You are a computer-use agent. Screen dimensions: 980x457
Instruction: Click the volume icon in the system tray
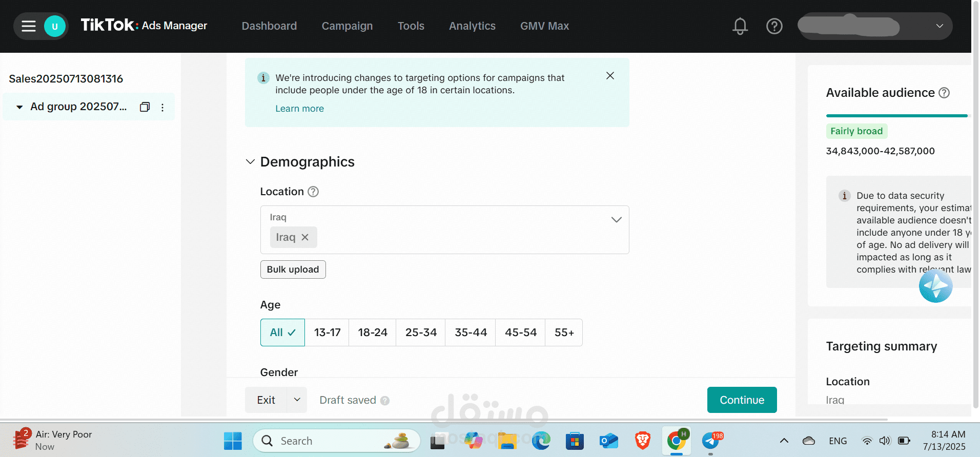[885, 441]
